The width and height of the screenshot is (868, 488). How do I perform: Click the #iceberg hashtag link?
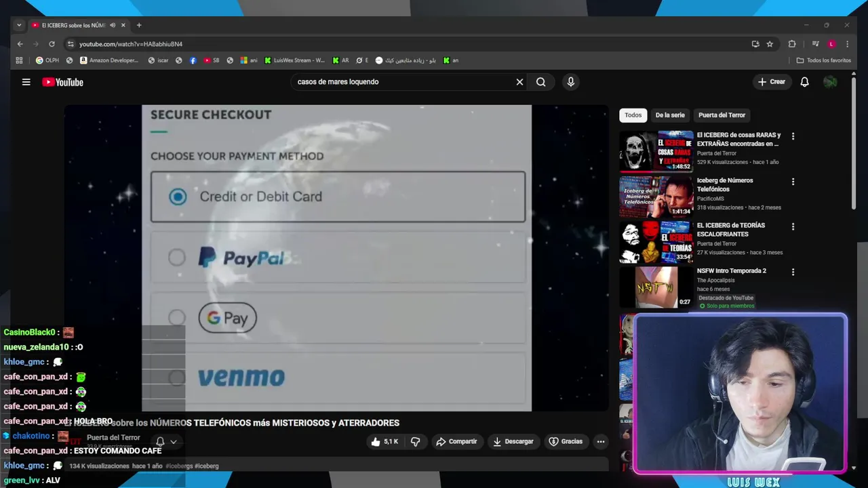click(x=207, y=466)
